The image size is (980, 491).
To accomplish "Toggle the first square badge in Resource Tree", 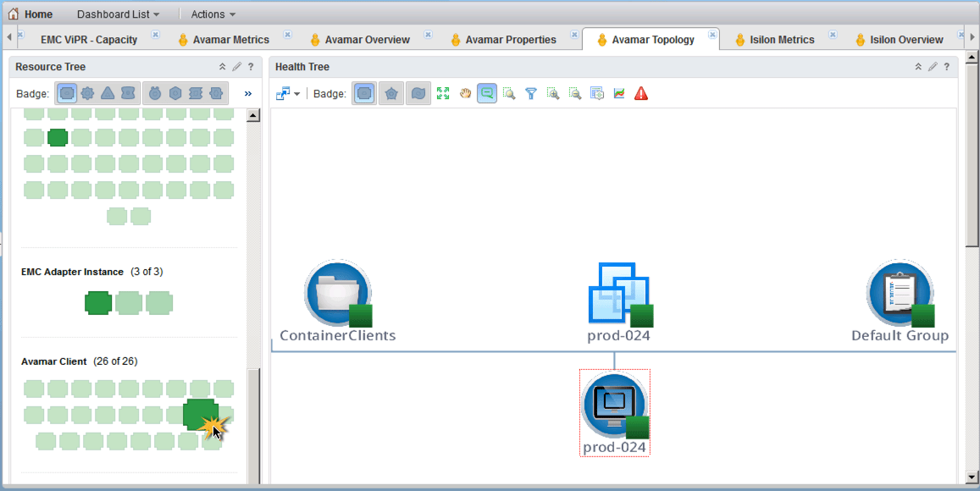I will [68, 93].
